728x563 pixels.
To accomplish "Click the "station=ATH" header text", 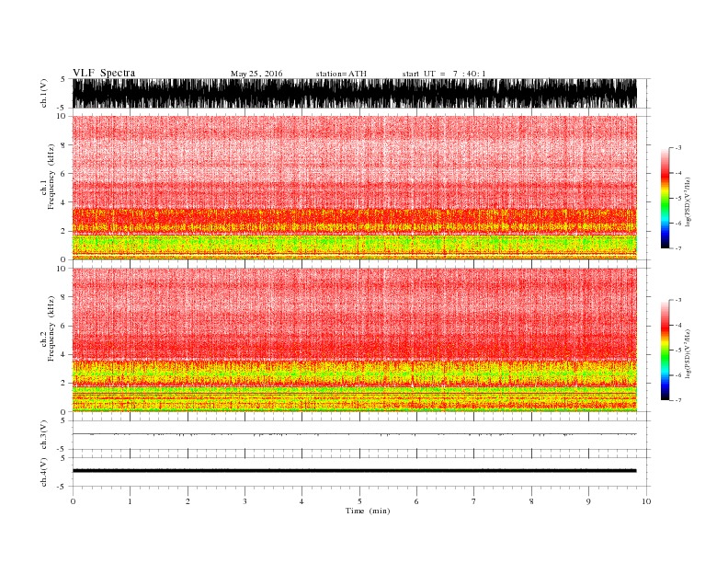I will point(341,74).
